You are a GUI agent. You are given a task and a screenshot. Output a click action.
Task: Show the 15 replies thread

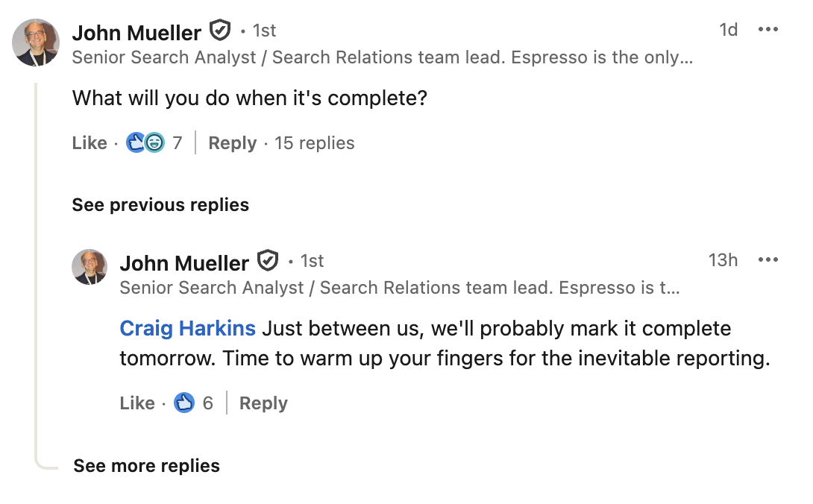pos(314,143)
